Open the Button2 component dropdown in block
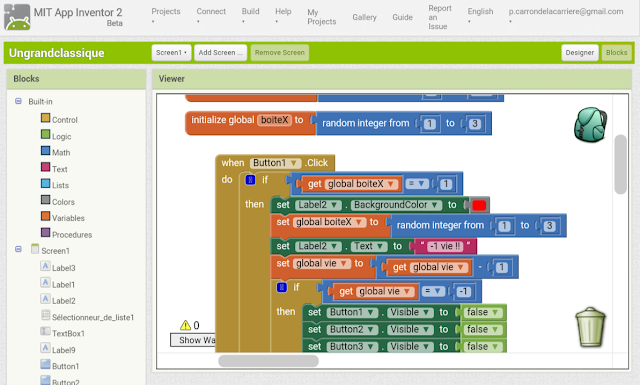 point(352,329)
